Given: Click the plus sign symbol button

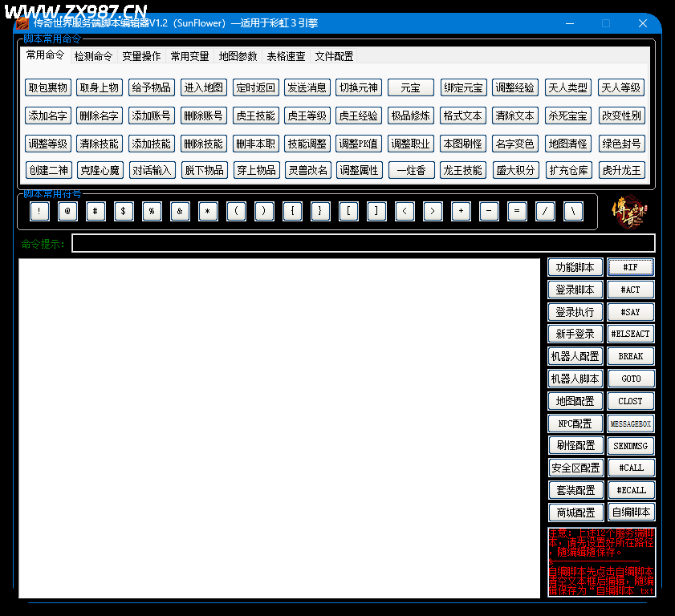Looking at the screenshot, I should pyautogui.click(x=461, y=211).
